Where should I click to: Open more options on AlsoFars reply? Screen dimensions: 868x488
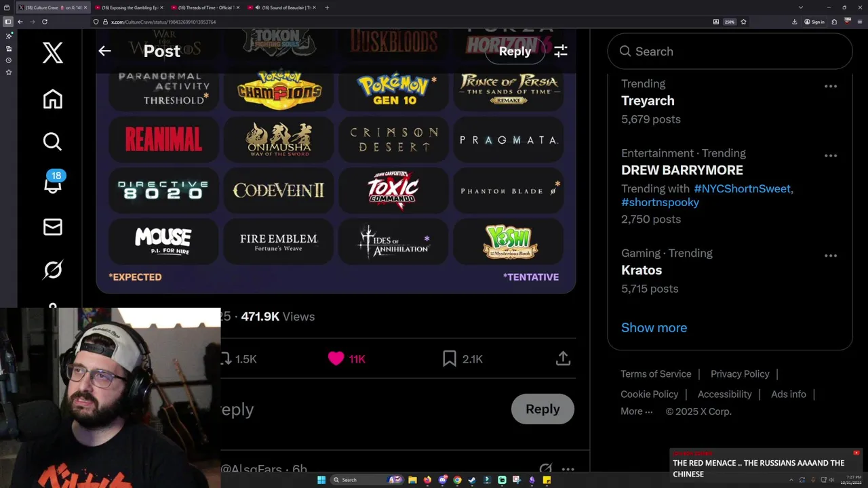(568, 468)
